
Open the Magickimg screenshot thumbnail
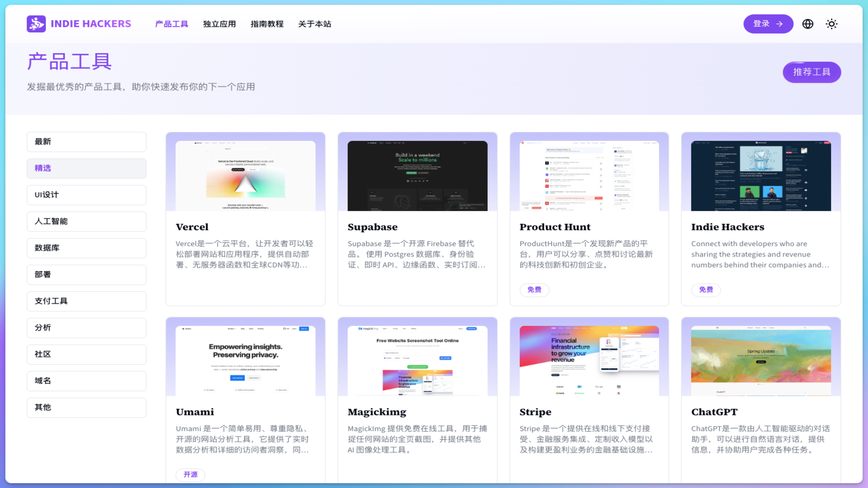click(418, 361)
